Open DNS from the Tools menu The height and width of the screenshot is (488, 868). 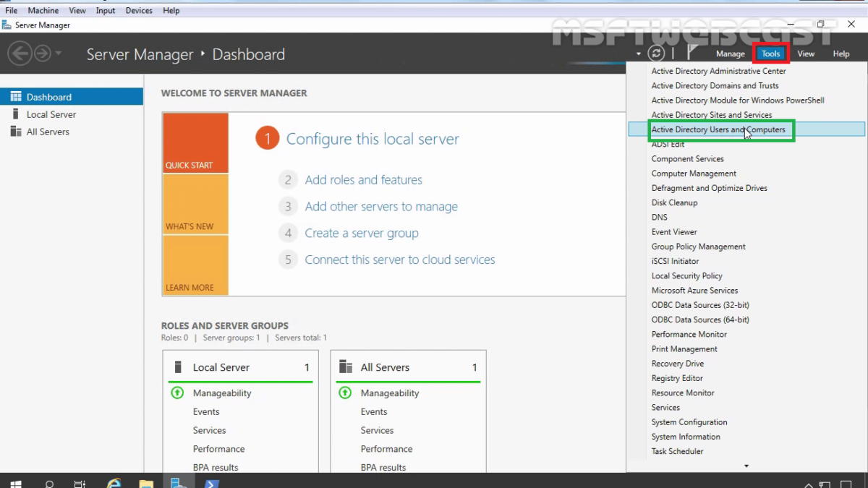746,217
